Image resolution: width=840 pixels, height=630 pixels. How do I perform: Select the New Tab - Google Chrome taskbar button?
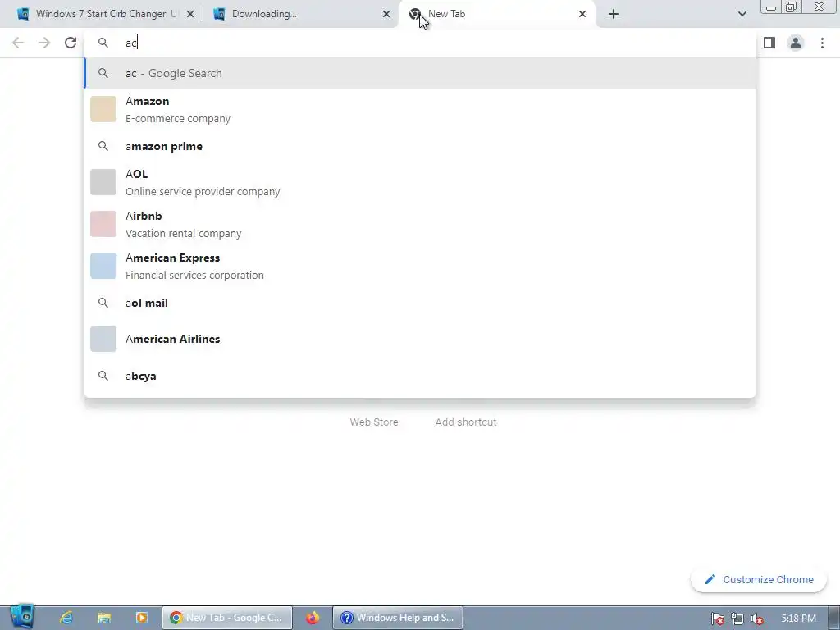pos(227,618)
